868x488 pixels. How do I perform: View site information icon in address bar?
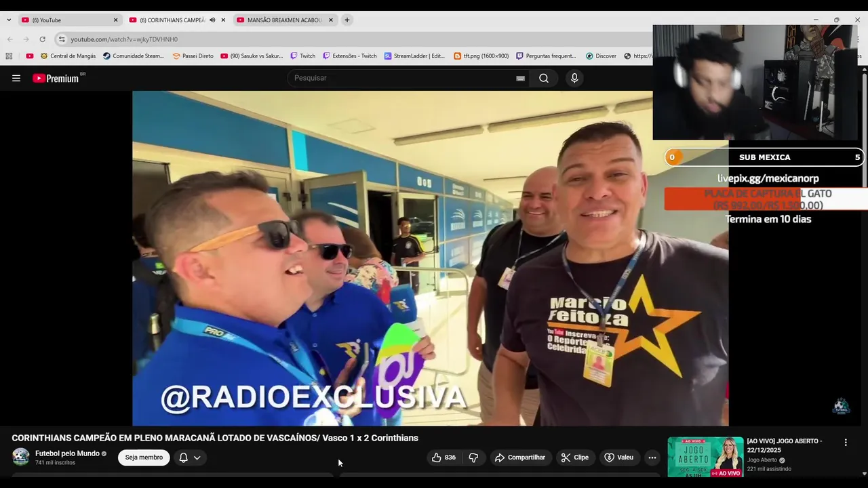tap(62, 39)
